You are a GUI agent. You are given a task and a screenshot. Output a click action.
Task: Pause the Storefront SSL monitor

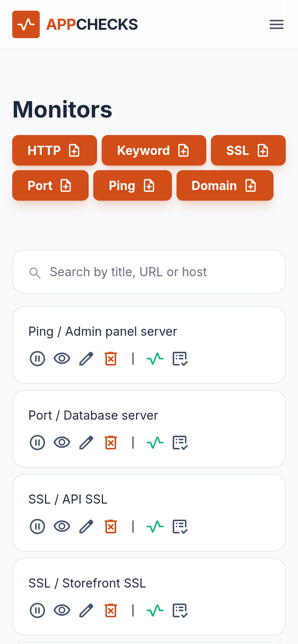[x=37, y=610]
